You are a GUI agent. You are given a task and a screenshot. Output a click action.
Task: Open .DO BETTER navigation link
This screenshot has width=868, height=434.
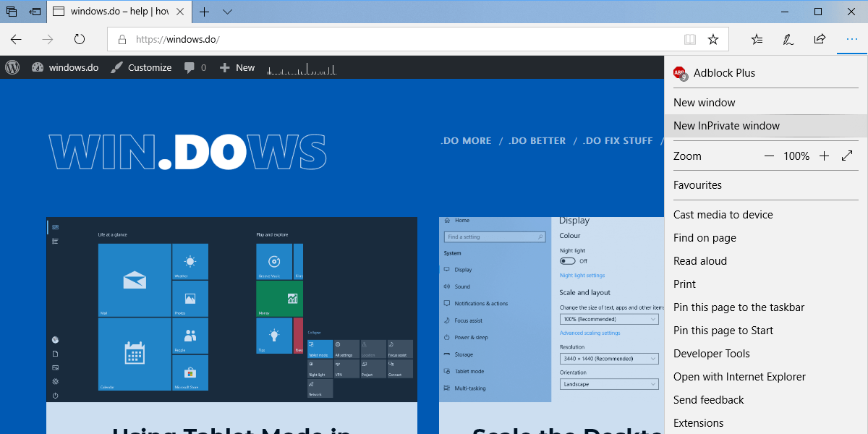coord(537,141)
